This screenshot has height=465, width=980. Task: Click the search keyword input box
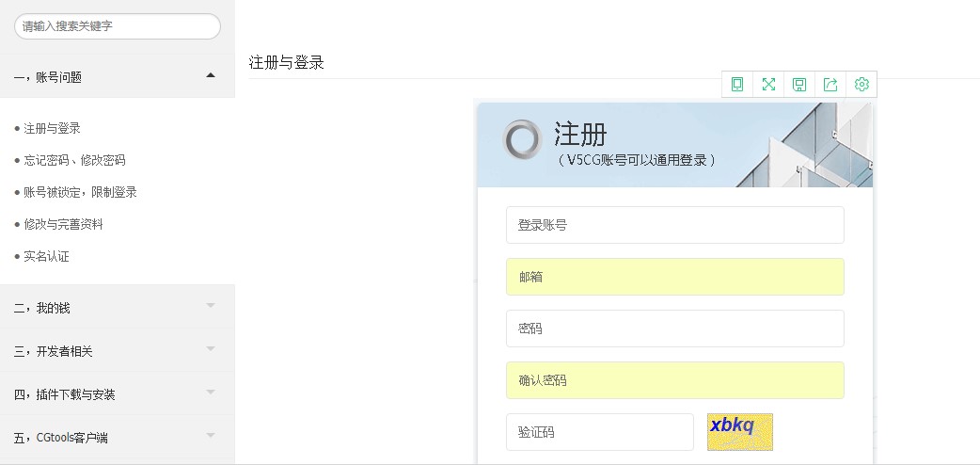pyautogui.click(x=118, y=26)
